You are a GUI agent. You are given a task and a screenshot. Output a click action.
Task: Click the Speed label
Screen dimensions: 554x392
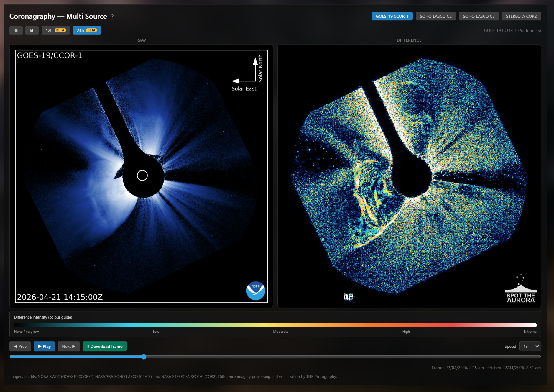510,346
